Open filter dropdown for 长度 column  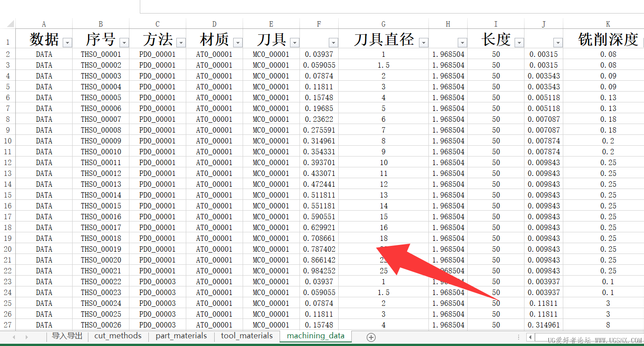519,42
